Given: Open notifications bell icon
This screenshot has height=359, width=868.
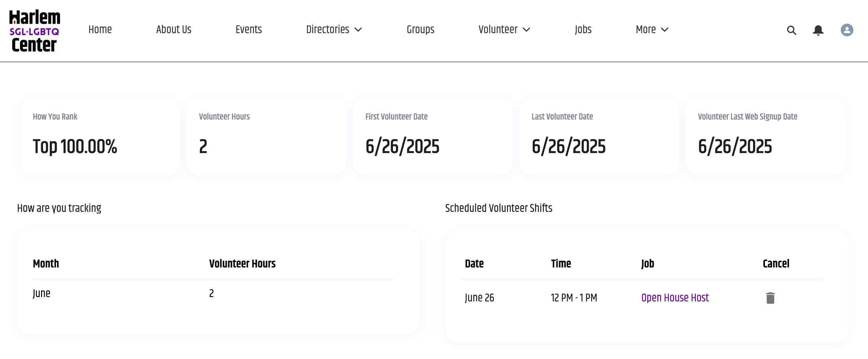Looking at the screenshot, I should [x=818, y=30].
